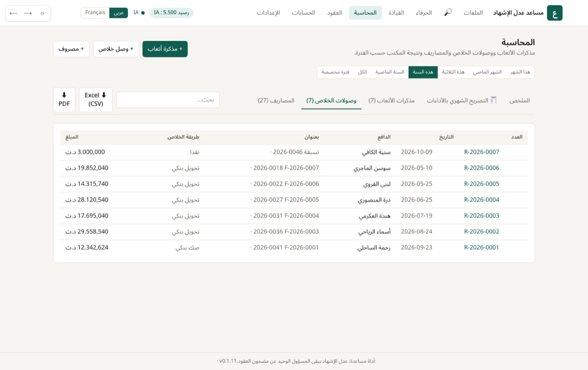Screen dimensions: 588x370
Task: Click payer name لبنى القروي
Action: 377,184
